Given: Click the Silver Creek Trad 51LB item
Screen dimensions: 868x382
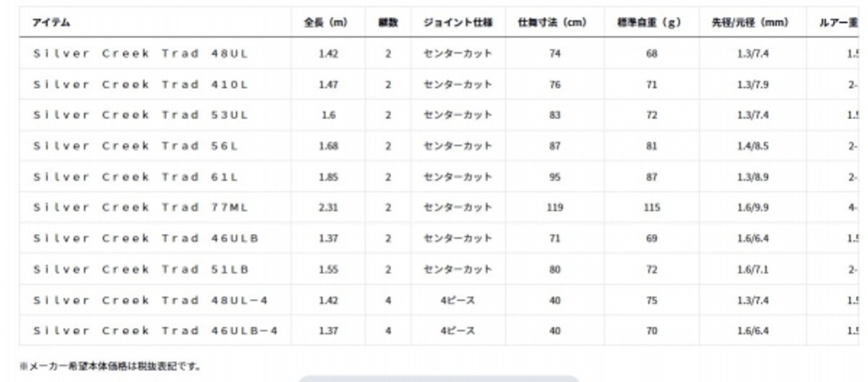Looking at the screenshot, I should [x=140, y=269].
